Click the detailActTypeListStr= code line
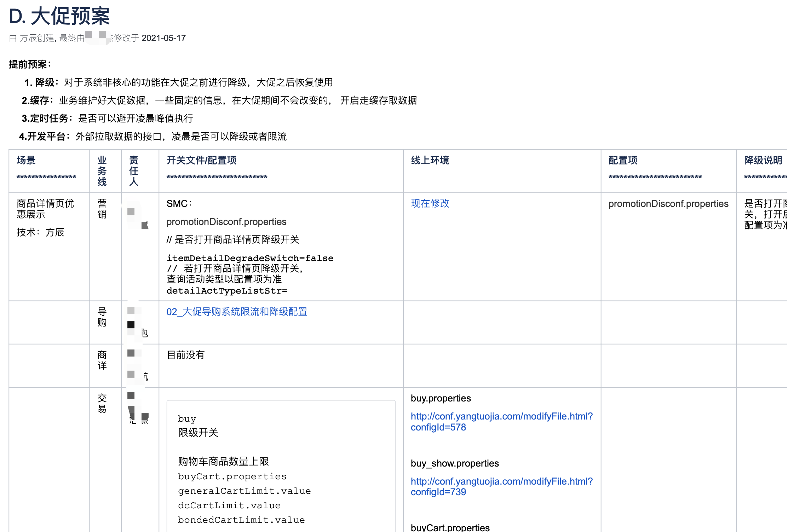794x532 pixels. point(227,291)
